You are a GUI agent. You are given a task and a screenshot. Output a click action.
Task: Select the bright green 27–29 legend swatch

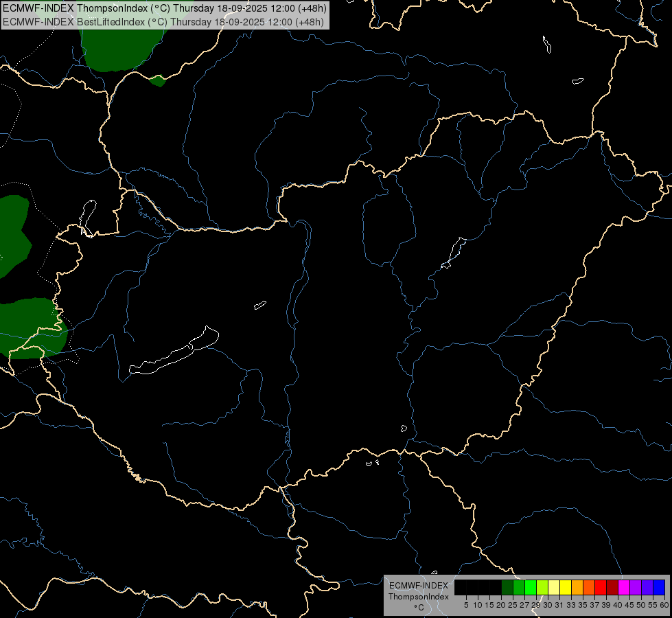(x=531, y=587)
